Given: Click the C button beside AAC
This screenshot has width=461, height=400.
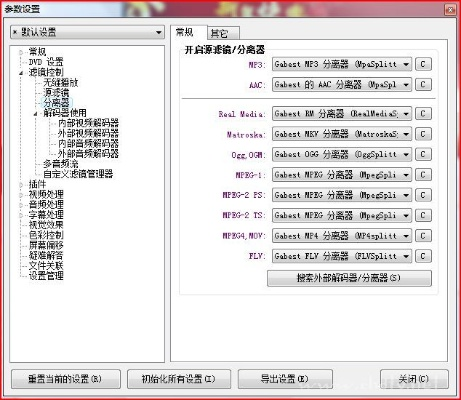Looking at the screenshot, I should (423, 85).
